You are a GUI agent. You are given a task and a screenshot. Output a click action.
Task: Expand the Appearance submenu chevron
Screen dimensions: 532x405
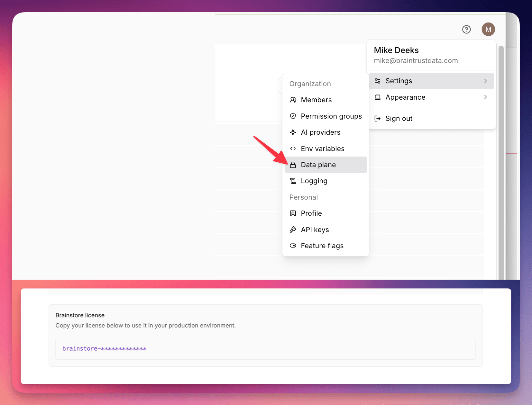tap(485, 97)
